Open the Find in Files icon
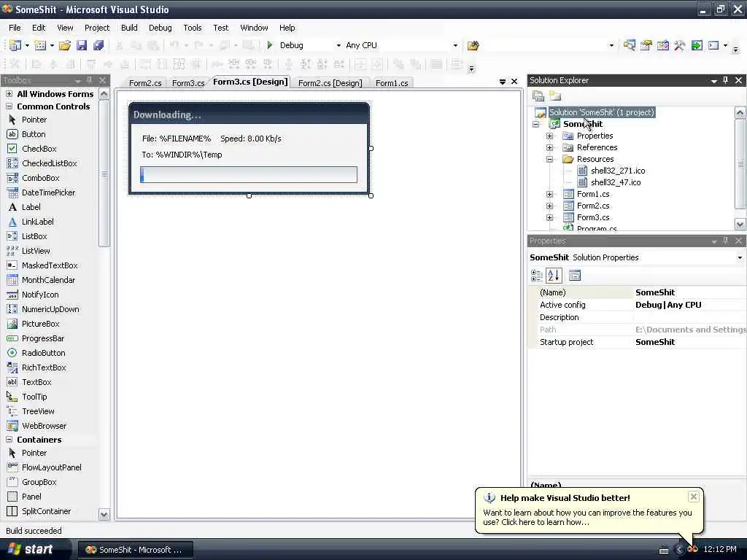The image size is (747, 560). tap(473, 45)
